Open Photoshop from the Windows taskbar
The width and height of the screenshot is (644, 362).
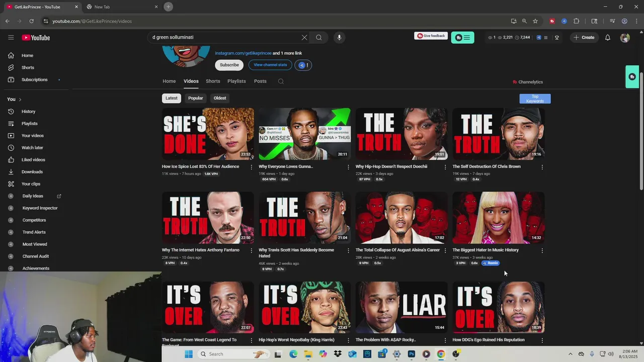[x=411, y=354]
